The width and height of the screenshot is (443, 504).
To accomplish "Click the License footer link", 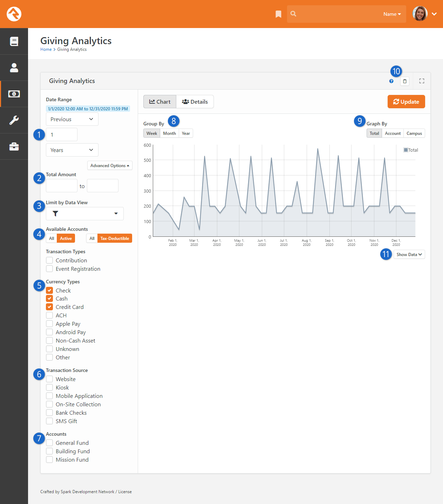I will pyautogui.click(x=125, y=492).
